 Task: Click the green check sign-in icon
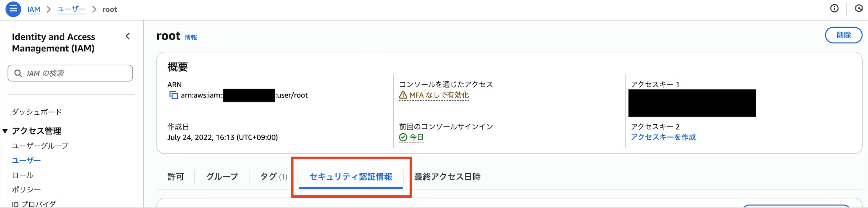coord(403,137)
